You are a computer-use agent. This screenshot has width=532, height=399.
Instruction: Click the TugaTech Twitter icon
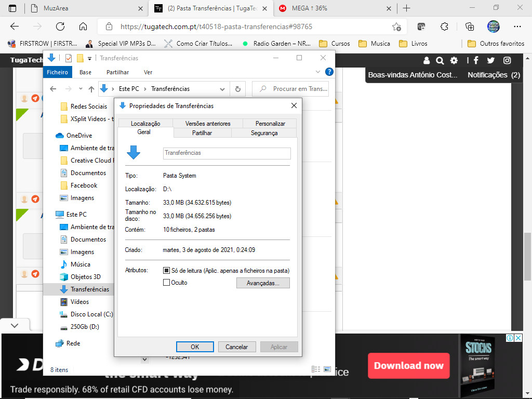tap(491, 60)
